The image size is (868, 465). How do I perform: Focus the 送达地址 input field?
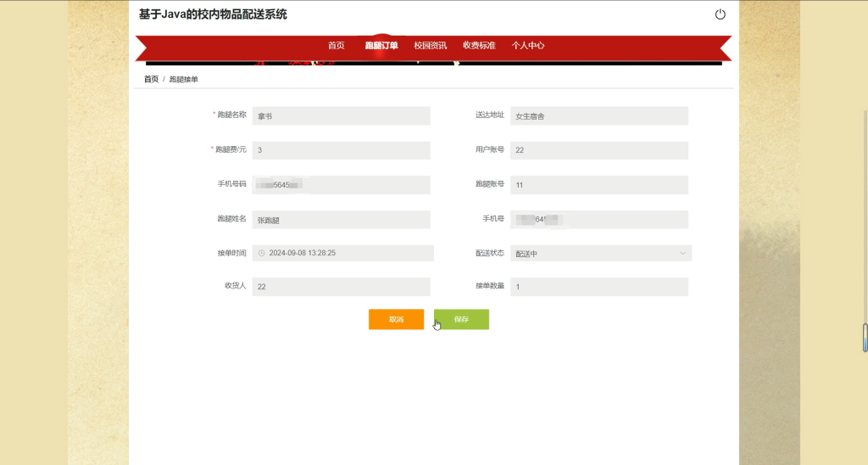tap(599, 116)
